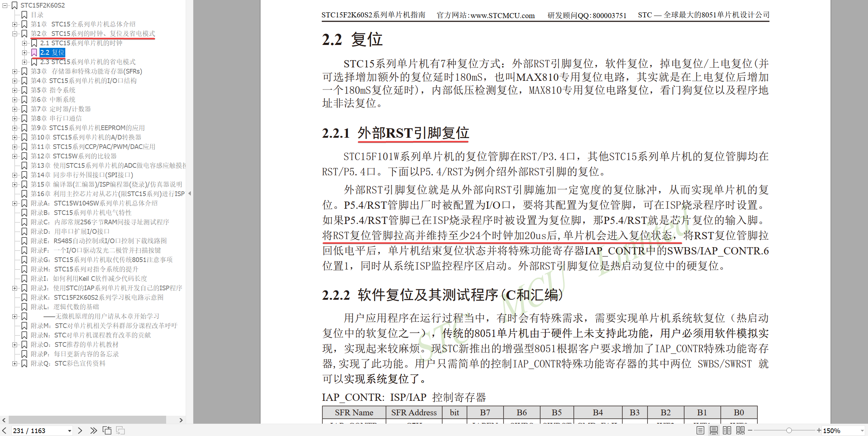Open bookmark 附录G 取代传统8051注意事项
This screenshot has width=868, height=436.
coord(102,260)
